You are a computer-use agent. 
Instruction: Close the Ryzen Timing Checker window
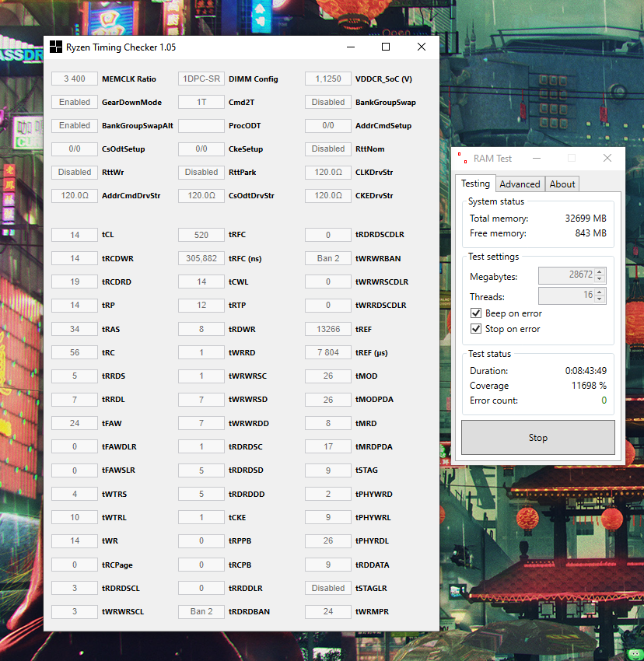(x=422, y=47)
